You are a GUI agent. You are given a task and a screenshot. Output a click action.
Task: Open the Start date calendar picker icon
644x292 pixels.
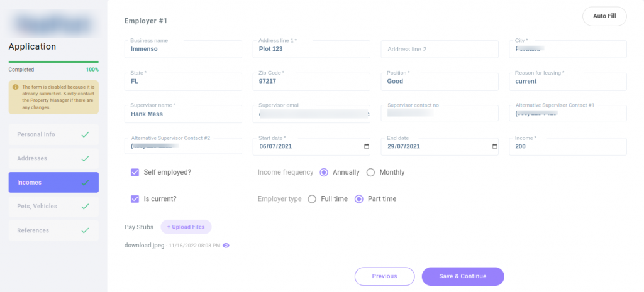pyautogui.click(x=367, y=146)
